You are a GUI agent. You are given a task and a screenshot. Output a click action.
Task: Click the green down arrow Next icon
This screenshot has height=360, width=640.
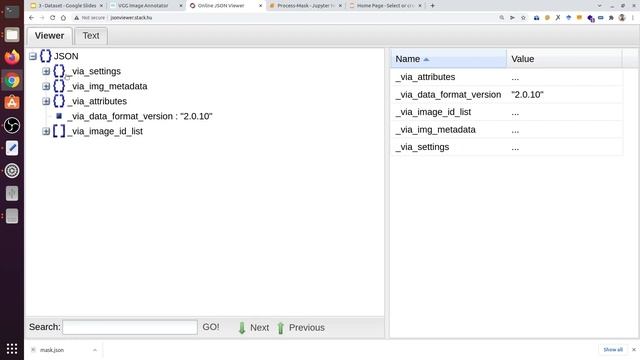[x=242, y=328]
